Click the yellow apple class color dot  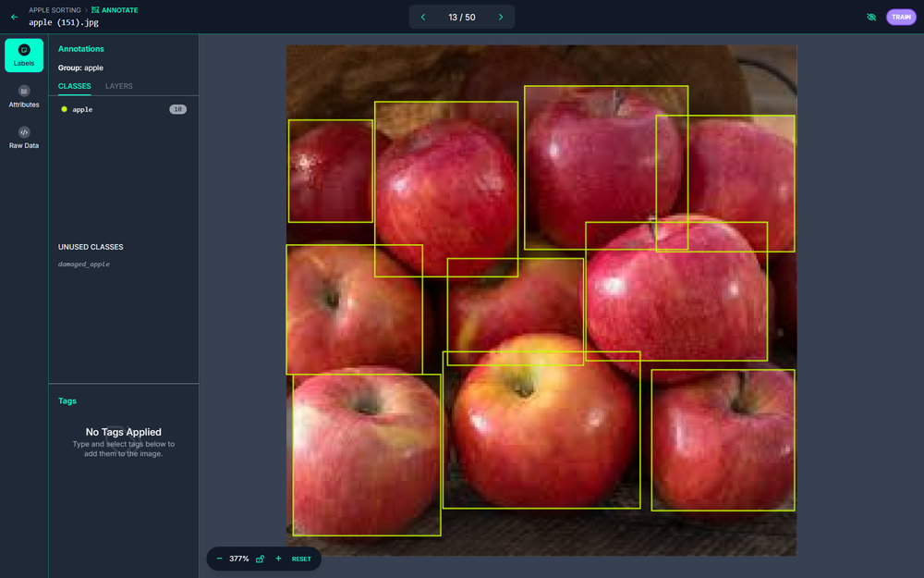63,109
